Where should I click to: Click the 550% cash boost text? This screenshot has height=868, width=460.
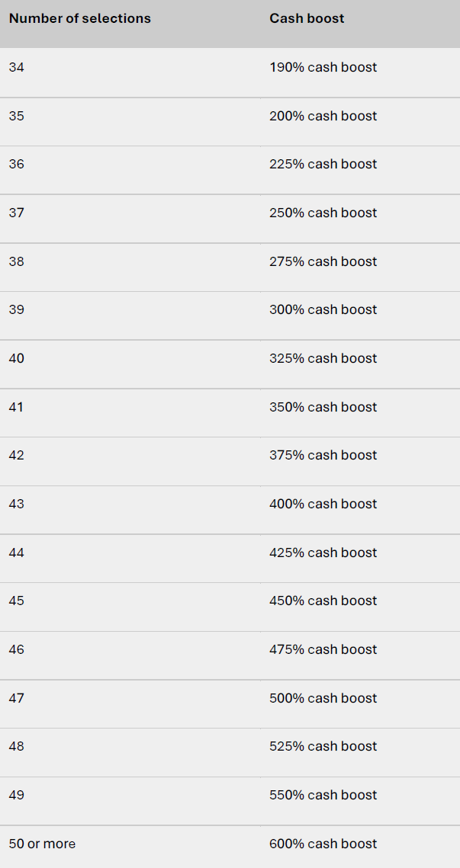click(323, 795)
